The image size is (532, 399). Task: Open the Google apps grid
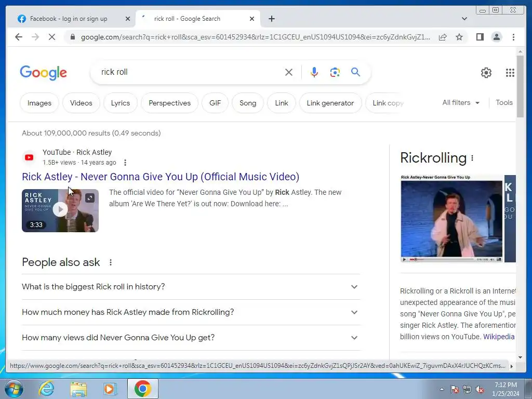click(510, 73)
